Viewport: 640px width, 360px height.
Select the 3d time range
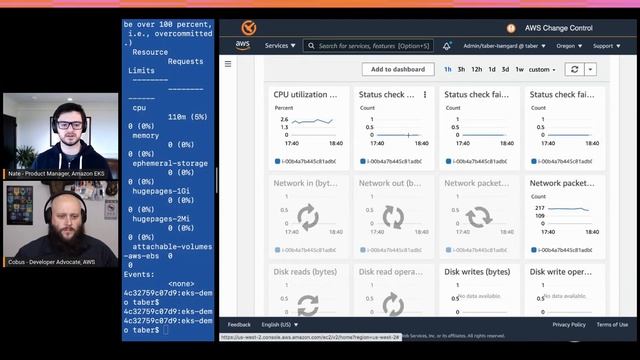click(505, 69)
